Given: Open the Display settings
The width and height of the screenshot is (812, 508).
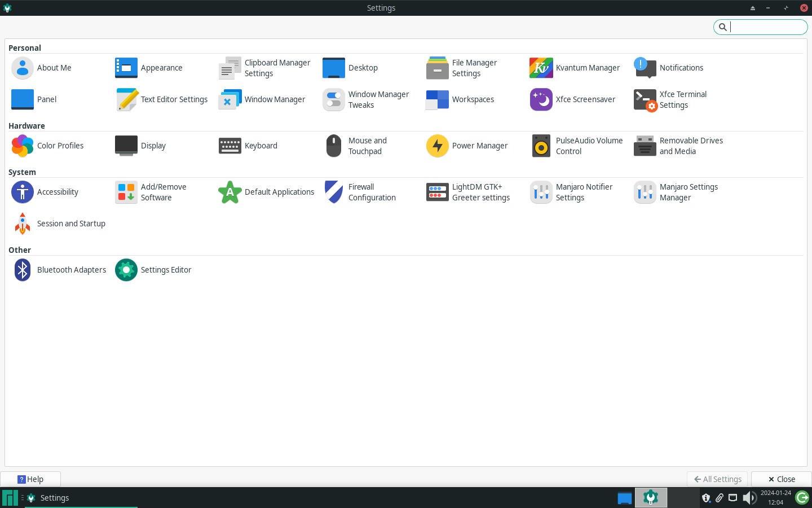Looking at the screenshot, I should click(152, 146).
